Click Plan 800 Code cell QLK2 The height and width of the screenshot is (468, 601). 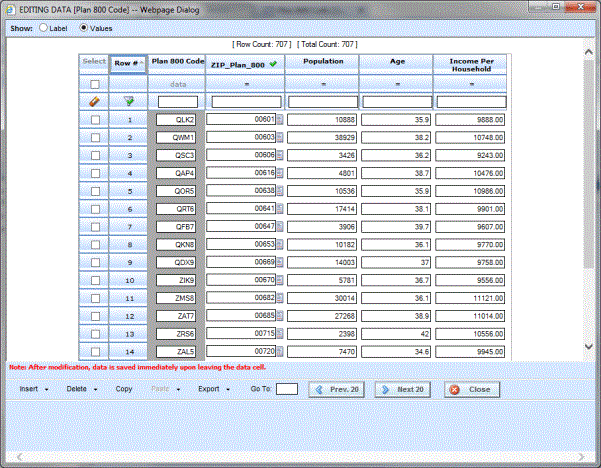pos(176,120)
